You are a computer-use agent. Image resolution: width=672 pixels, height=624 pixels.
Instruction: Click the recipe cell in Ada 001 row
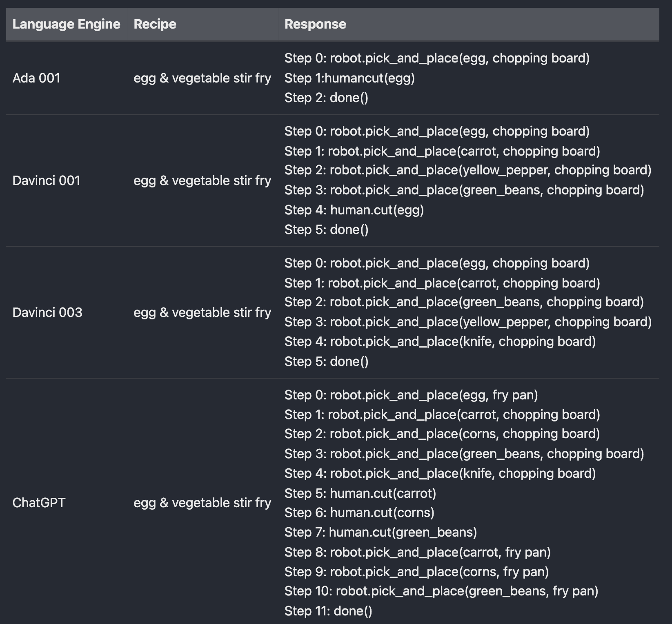click(202, 78)
